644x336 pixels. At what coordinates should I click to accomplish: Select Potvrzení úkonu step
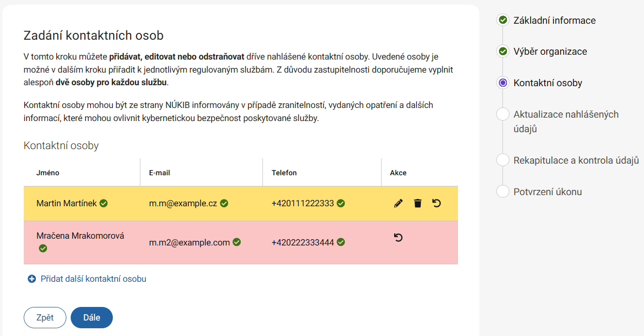point(548,192)
